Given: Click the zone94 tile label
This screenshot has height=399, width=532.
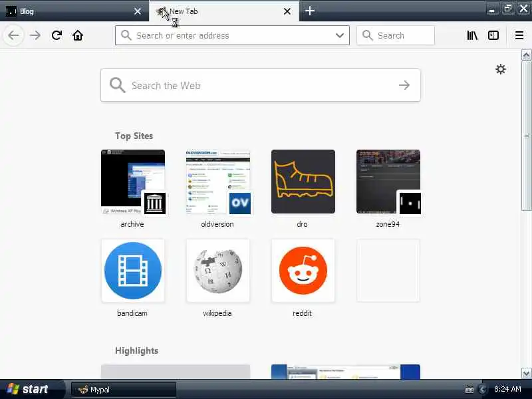Looking at the screenshot, I should click(x=388, y=224).
